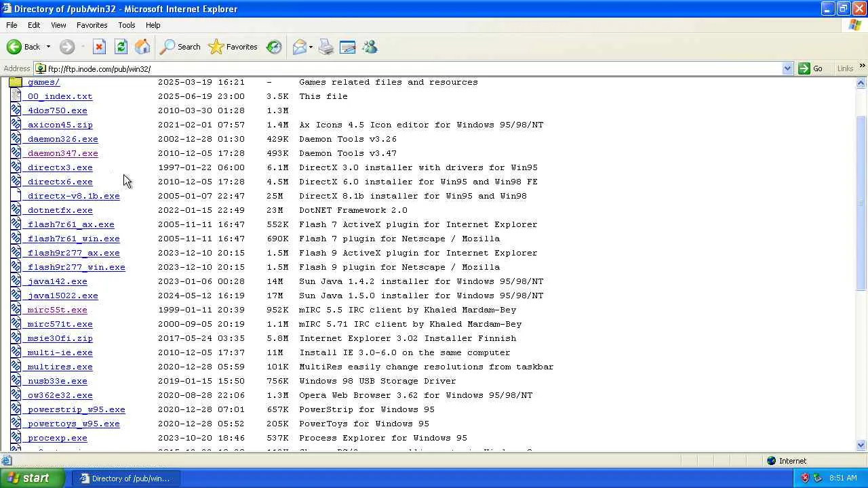Image resolution: width=868 pixels, height=488 pixels.
Task: Click the multi-ie.exe link
Action: click(60, 352)
